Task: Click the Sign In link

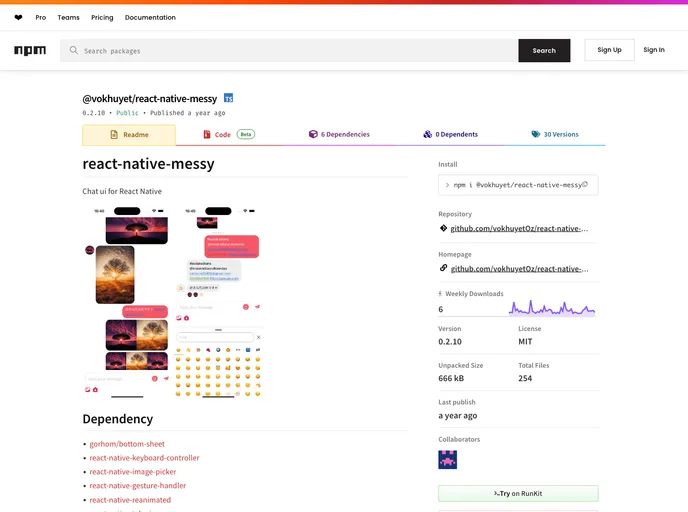Action: (x=654, y=50)
